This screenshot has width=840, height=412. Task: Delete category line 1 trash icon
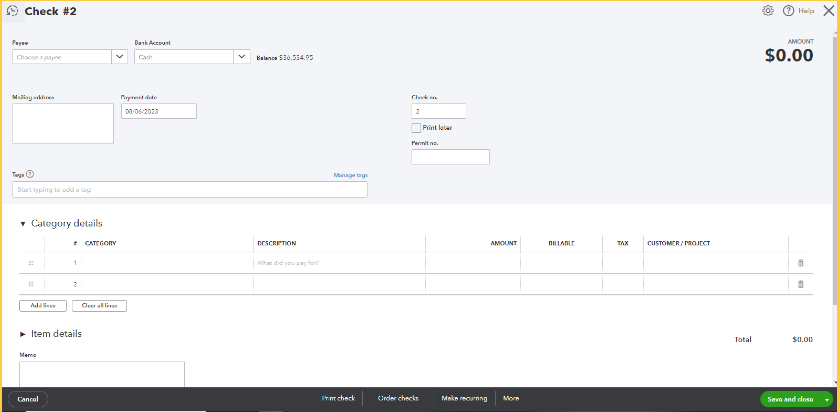[x=801, y=263]
